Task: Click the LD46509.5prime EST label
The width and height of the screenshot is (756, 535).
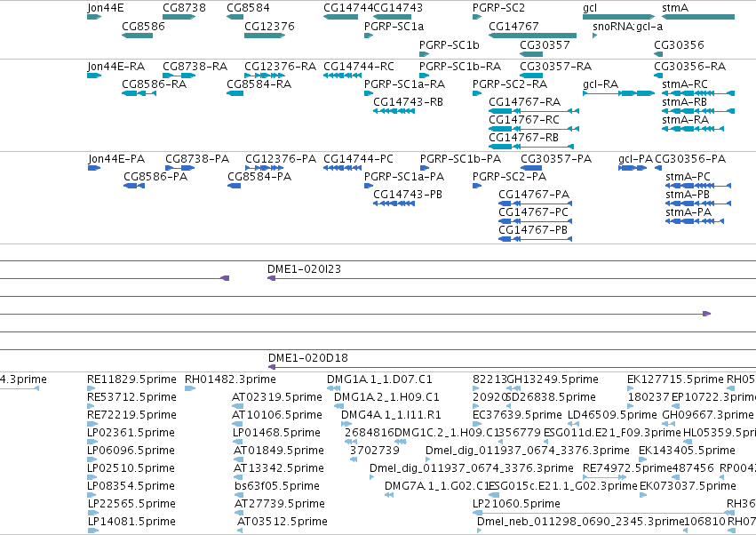Action: pos(612,415)
